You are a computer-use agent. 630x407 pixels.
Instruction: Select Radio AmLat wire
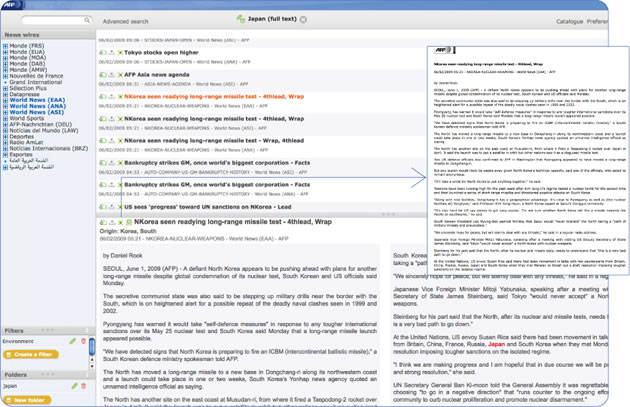tap(26, 142)
